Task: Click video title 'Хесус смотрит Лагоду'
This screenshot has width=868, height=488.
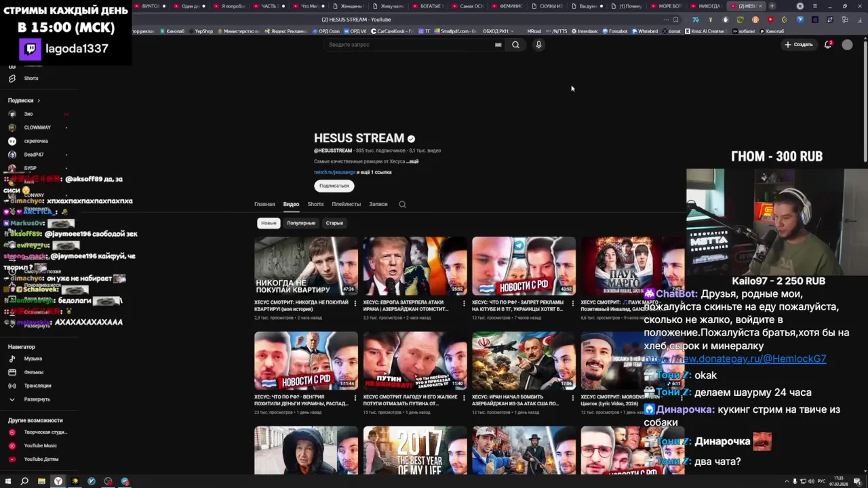Action: (x=410, y=400)
